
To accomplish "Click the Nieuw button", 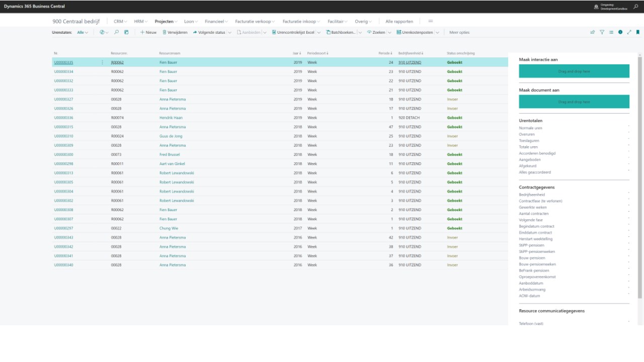I will [x=148, y=32].
